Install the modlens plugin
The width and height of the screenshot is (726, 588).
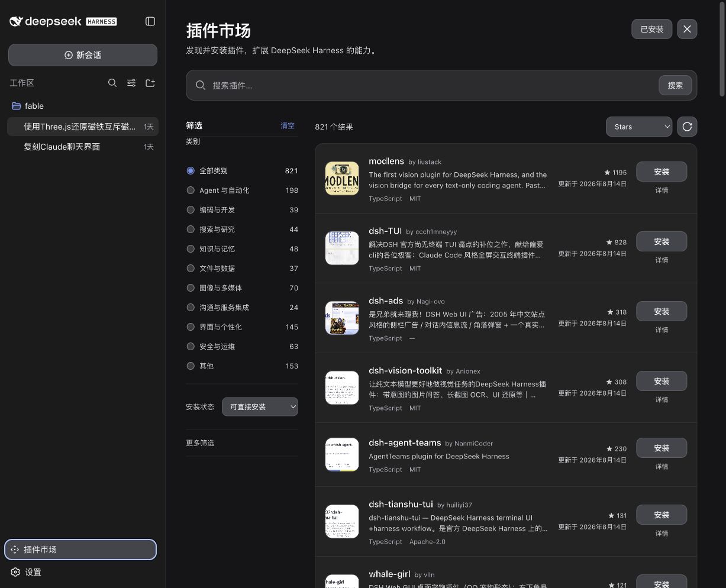(x=662, y=172)
